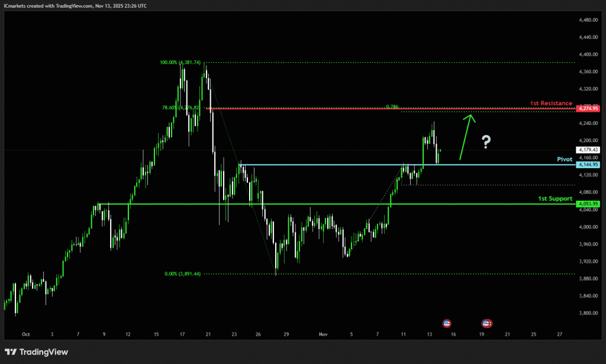Open the stacked US flag event markers
The width and height of the screenshot is (606, 364).
pyautogui.click(x=486, y=323)
